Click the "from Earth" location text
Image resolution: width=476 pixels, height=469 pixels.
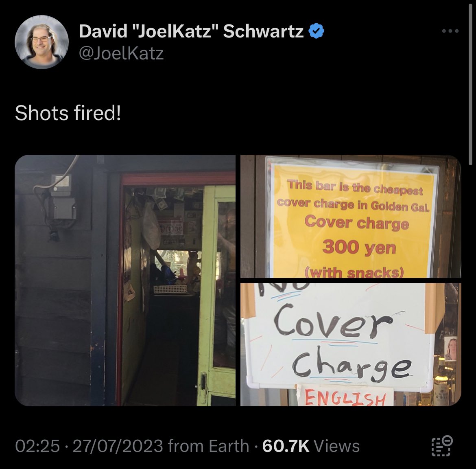[208, 446]
